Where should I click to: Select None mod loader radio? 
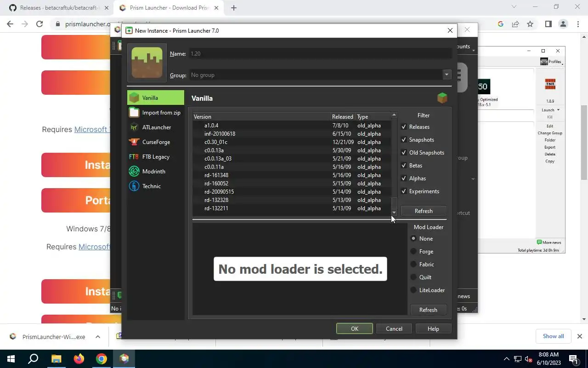click(413, 238)
